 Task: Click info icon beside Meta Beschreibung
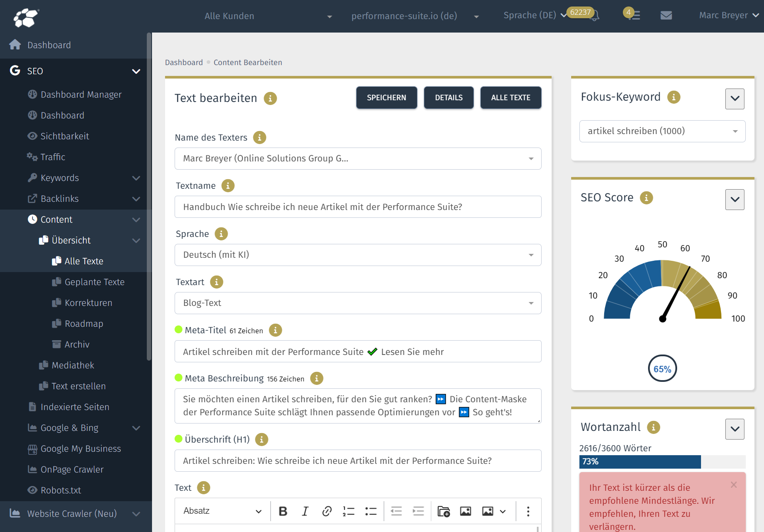[317, 378]
